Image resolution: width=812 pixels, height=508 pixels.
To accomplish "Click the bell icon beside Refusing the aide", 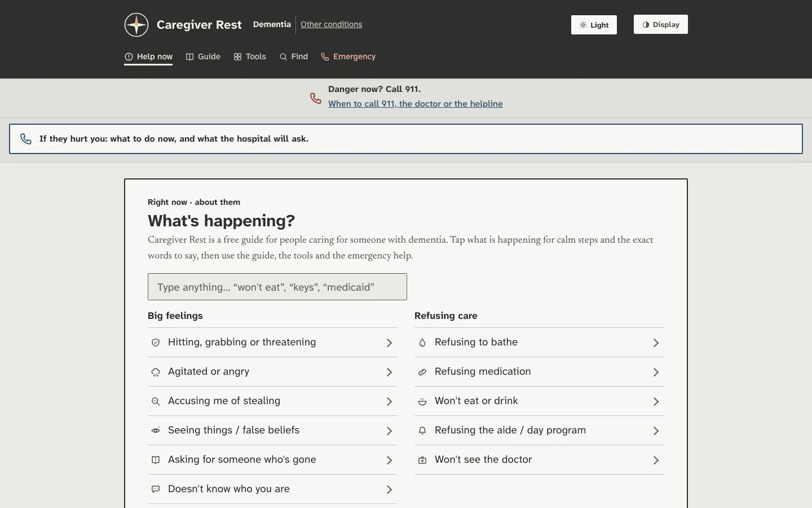I will click(422, 431).
